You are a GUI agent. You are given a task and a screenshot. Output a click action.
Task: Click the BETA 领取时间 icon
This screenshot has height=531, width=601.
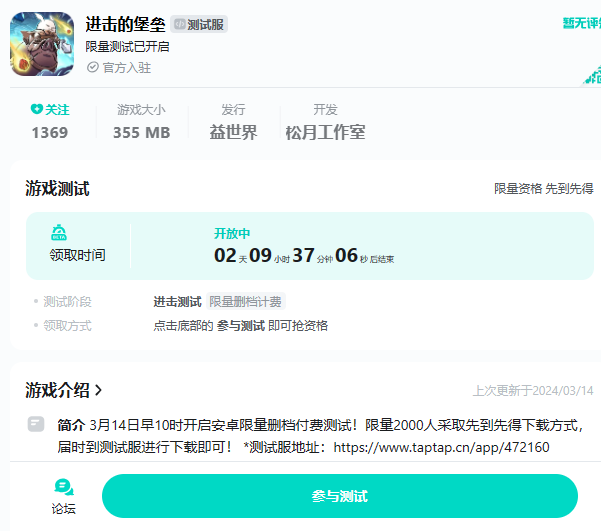[59, 232]
